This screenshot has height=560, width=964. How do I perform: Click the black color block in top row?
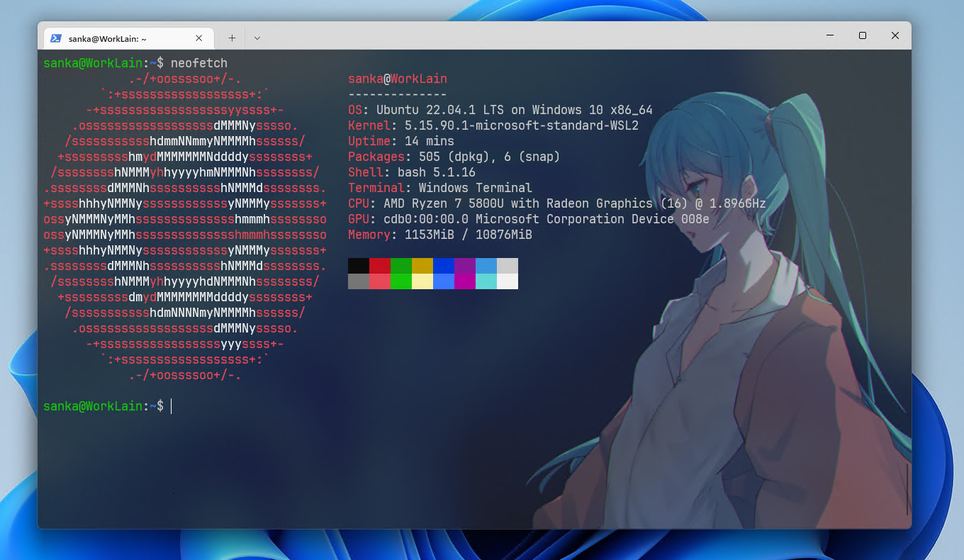[359, 266]
